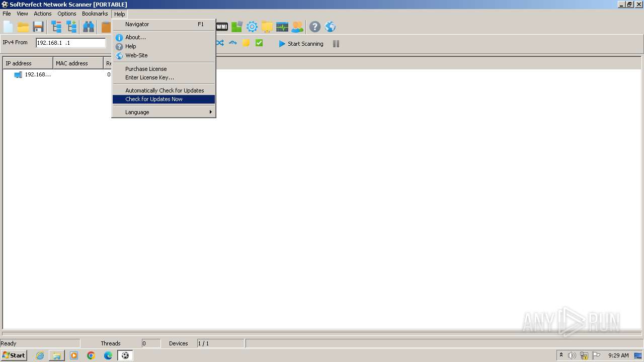644x362 pixels.
Task: Open file with the yellow folder icon
Action: pos(23,27)
